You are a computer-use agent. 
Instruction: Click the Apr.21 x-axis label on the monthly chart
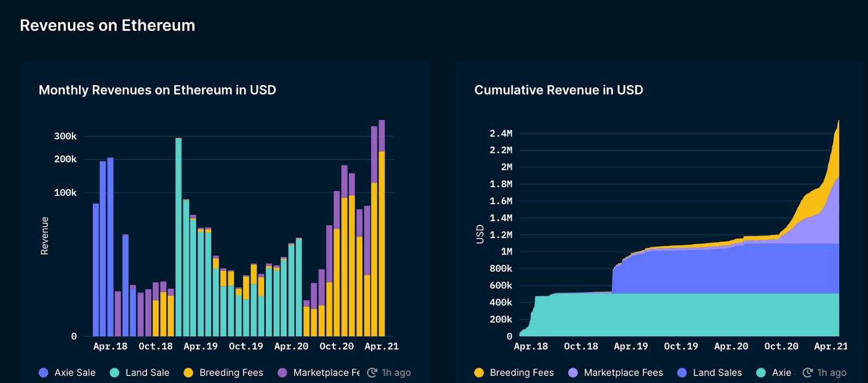(381, 346)
